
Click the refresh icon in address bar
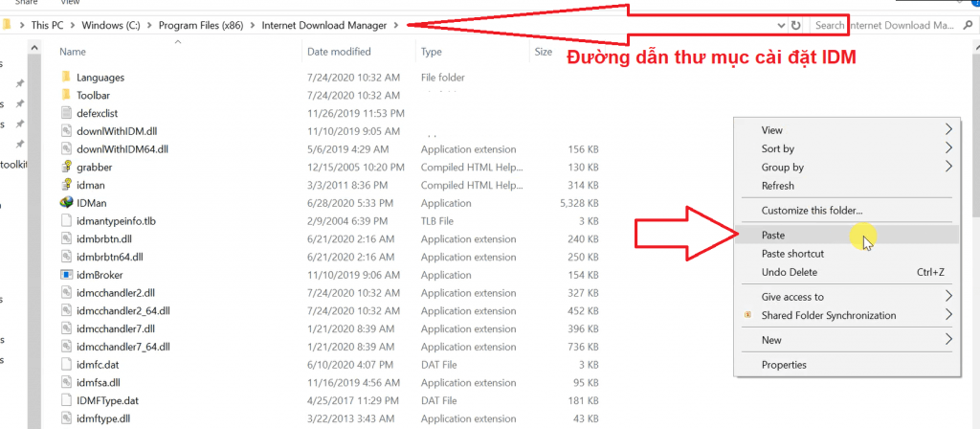pyautogui.click(x=795, y=25)
